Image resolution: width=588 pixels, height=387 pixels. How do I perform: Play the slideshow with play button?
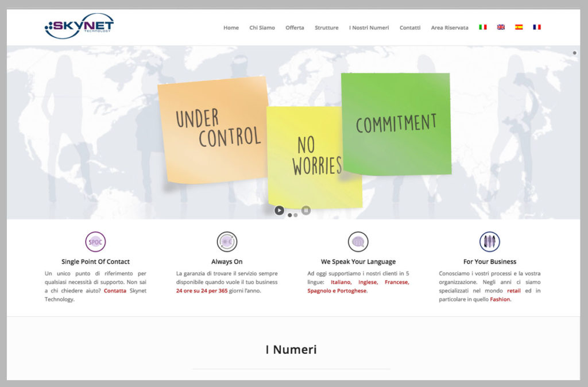[x=279, y=210]
